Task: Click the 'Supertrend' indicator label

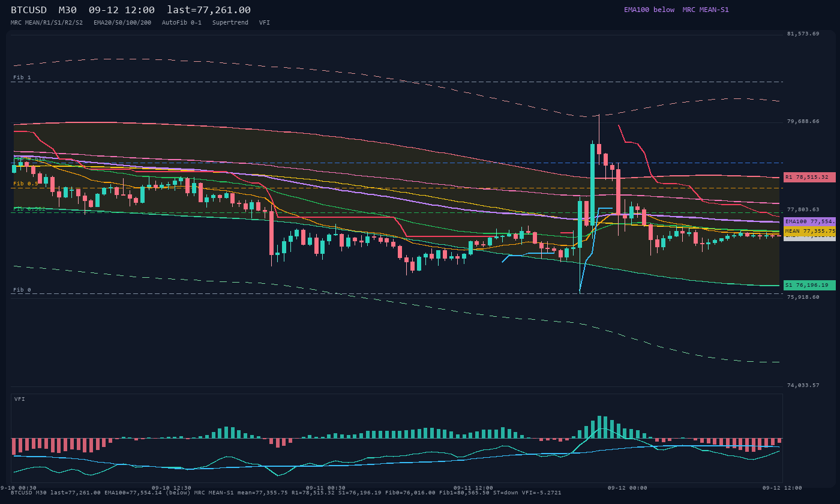Action: (x=230, y=22)
